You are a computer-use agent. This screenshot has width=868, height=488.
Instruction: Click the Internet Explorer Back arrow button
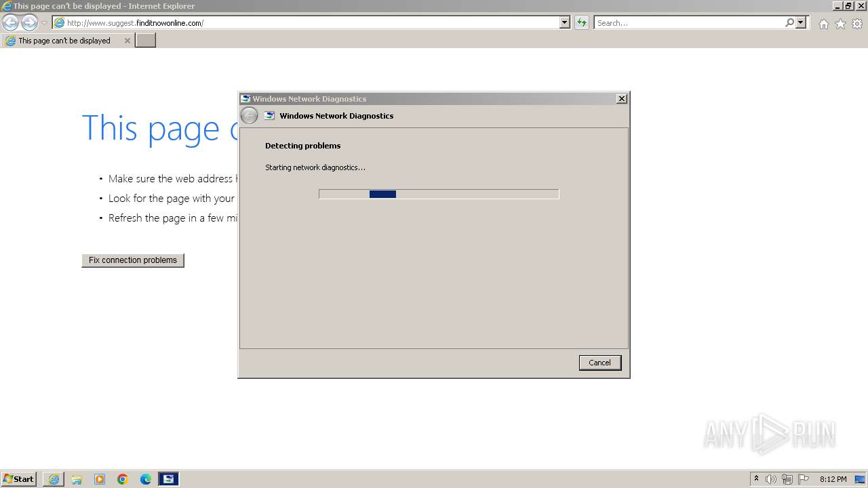10,23
